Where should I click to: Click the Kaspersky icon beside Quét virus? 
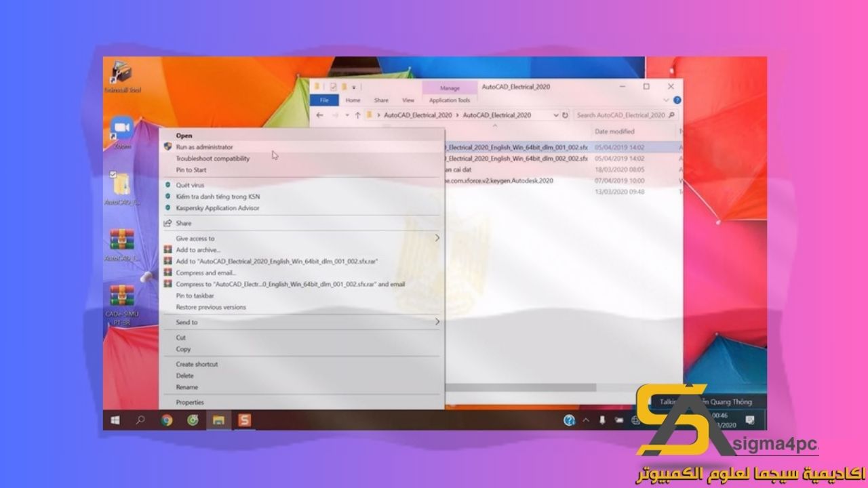[167, 185]
